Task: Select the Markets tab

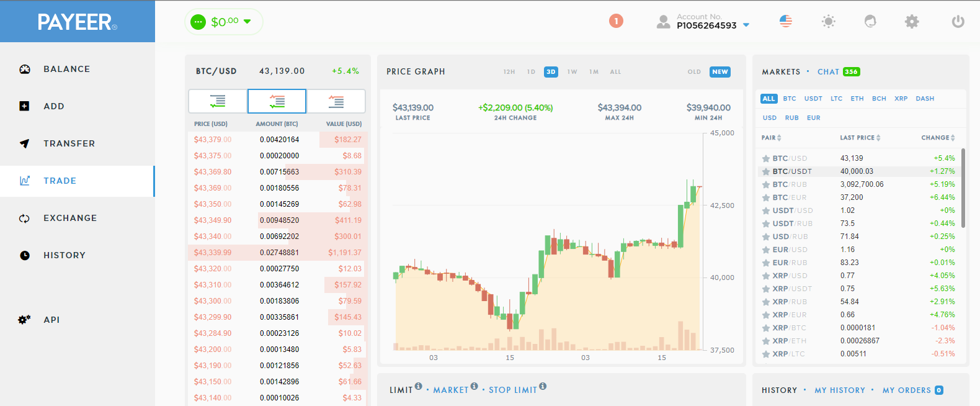Action: tap(781, 72)
